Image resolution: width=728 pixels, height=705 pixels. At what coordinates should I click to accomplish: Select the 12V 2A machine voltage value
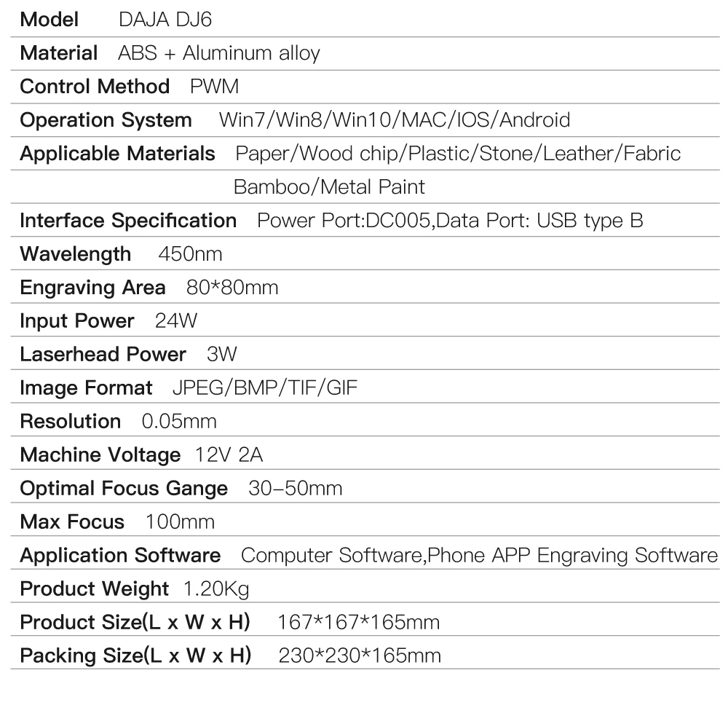(x=229, y=454)
